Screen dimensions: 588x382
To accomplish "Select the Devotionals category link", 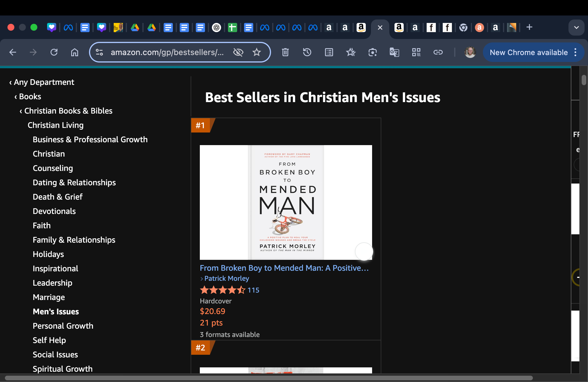I will (x=54, y=211).
